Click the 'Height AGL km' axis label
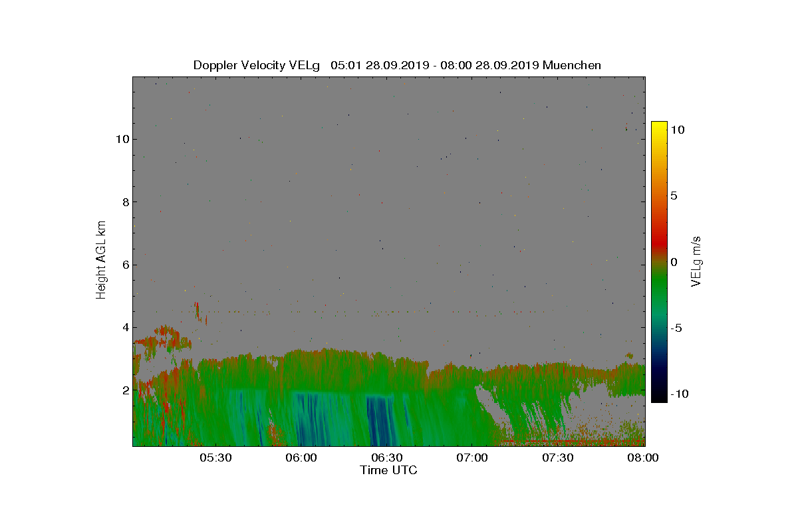The height and width of the screenshot is (532, 798). (x=101, y=259)
